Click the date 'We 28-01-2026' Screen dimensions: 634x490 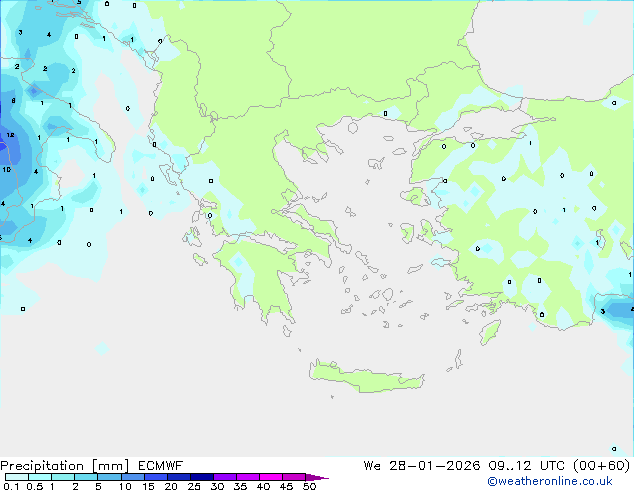pos(422,466)
